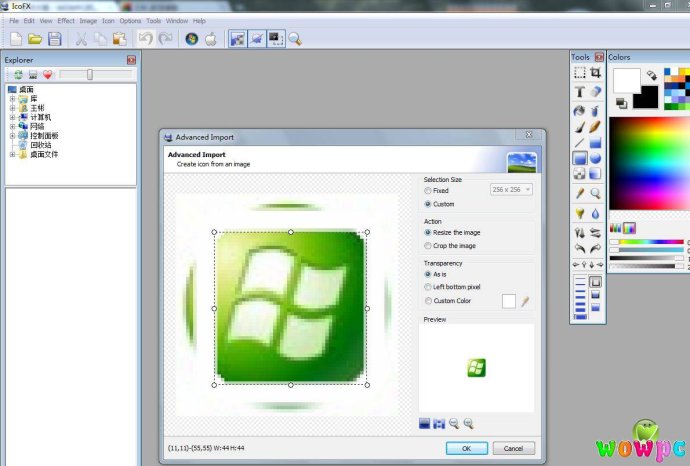Click the Redo arrow icon
Image resolution: width=690 pixels, height=466 pixels.
165,39
